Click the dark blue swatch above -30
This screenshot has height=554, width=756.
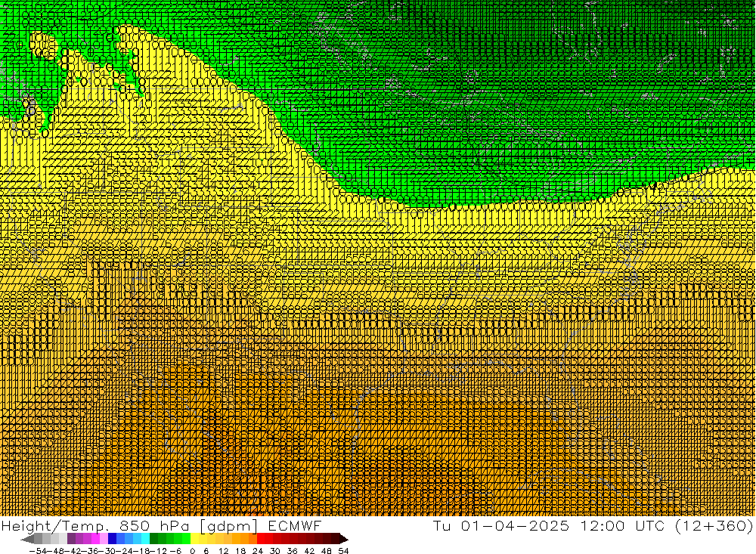pyautogui.click(x=112, y=539)
